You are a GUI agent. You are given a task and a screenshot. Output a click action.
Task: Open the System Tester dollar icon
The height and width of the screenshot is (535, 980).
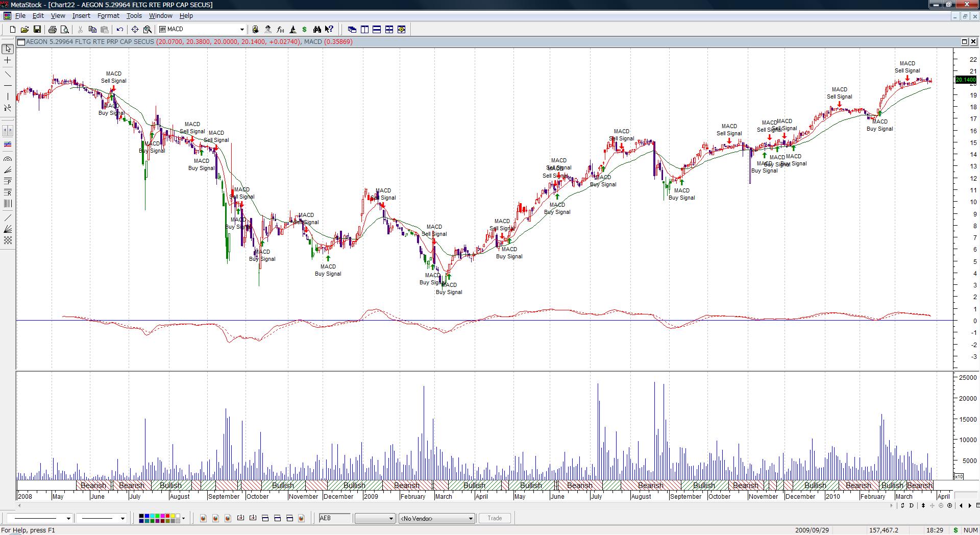pyautogui.click(x=305, y=30)
